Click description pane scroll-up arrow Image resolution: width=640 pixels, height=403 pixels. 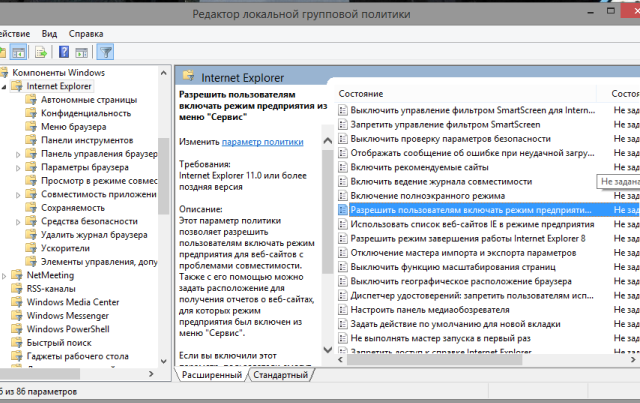point(327,141)
